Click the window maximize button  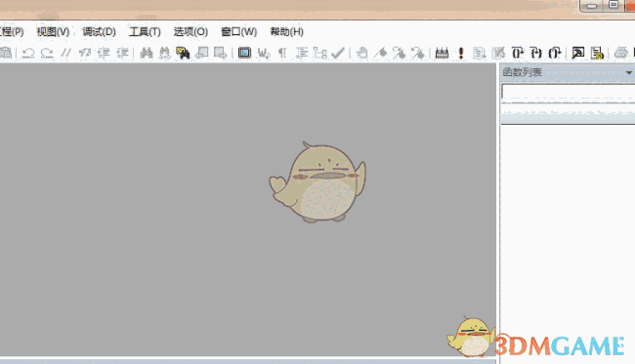pyautogui.click(x=614, y=5)
